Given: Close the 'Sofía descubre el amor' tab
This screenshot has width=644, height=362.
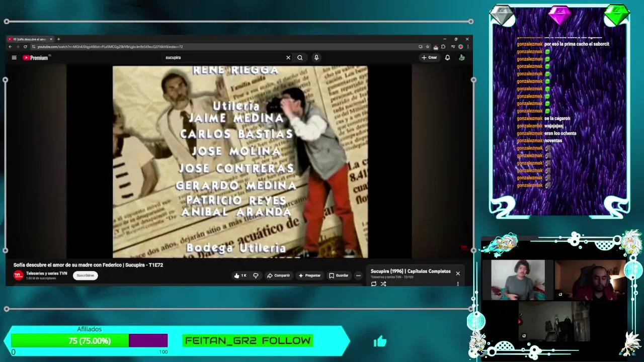Looking at the screenshot, I should tap(51, 39).
